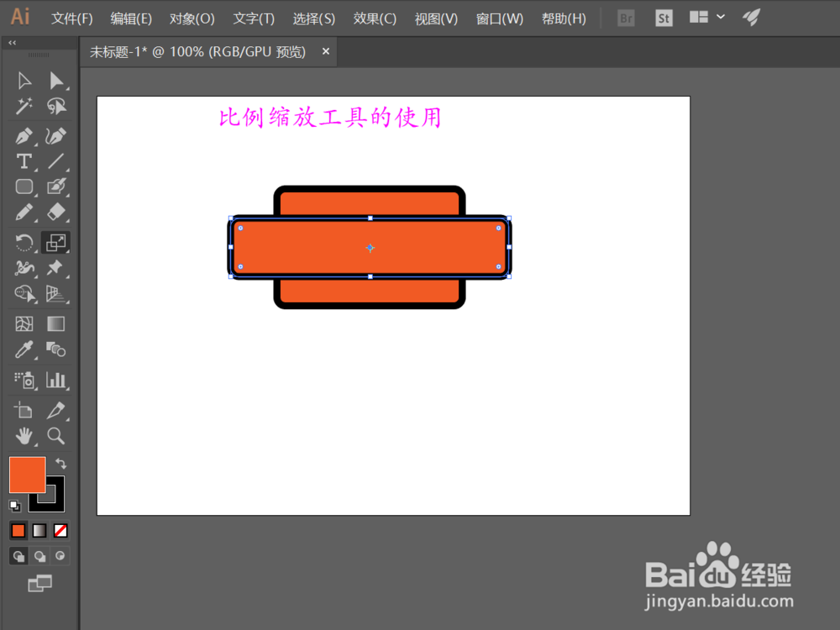Open the 选择(S) menu
The height and width of the screenshot is (630, 840).
(x=313, y=18)
